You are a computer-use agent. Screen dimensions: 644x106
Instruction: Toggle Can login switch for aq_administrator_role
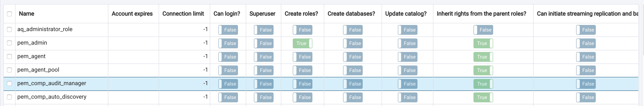coord(228,30)
